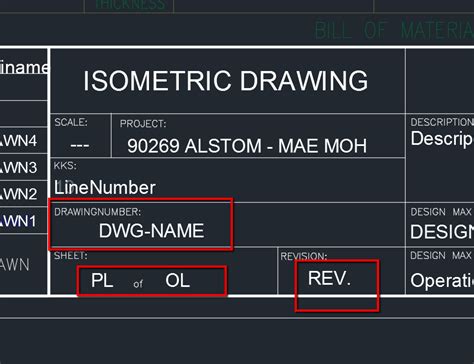Select the ISOMETRIC DRAWING title text
This screenshot has height=364, width=474.
225,81
